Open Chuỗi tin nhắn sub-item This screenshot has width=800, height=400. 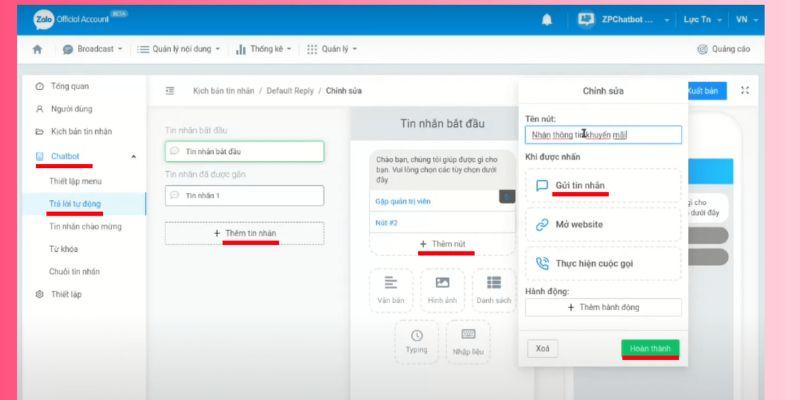(74, 271)
